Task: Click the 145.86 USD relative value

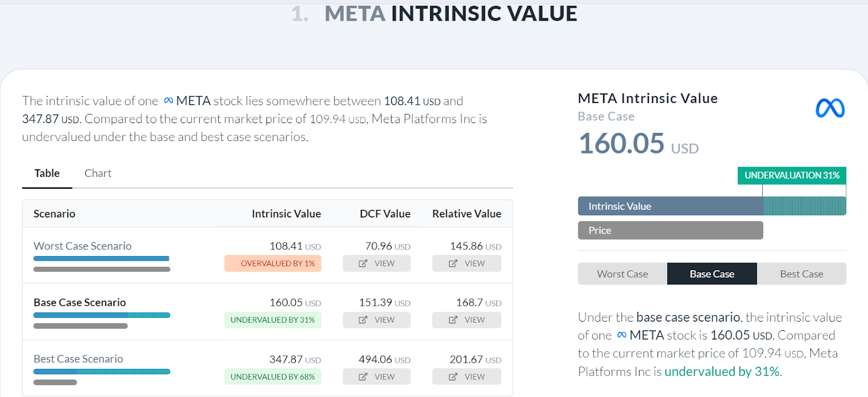Action: tap(476, 246)
